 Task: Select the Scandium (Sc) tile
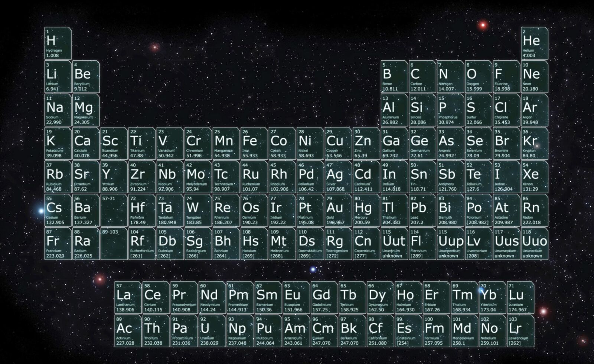(114, 143)
